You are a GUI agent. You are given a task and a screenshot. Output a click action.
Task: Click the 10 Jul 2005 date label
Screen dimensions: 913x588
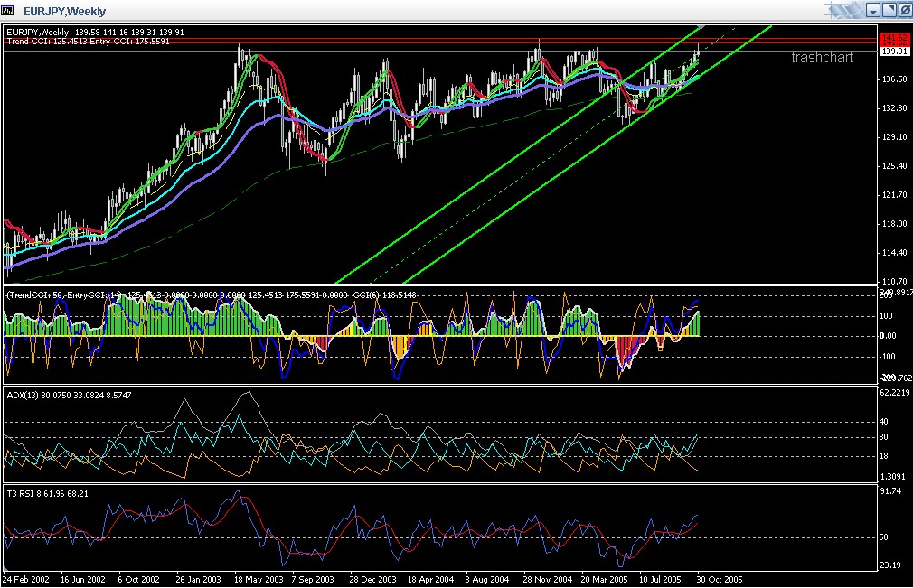click(660, 580)
